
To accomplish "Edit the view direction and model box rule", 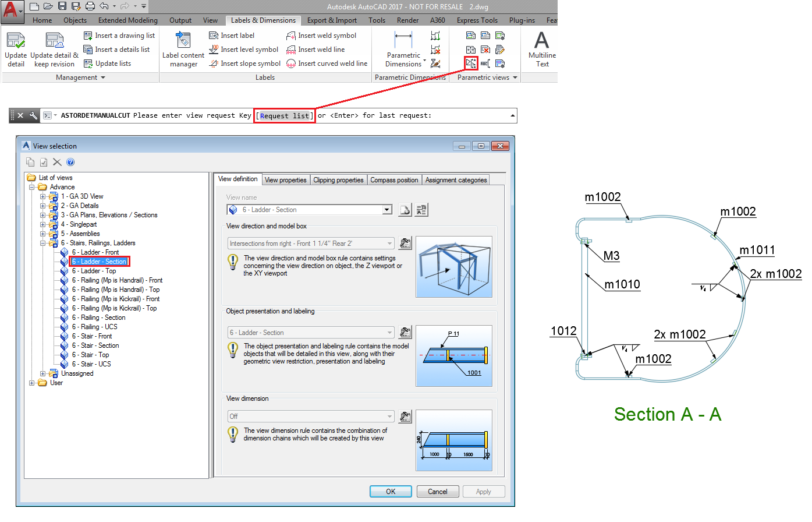I will pyautogui.click(x=405, y=243).
